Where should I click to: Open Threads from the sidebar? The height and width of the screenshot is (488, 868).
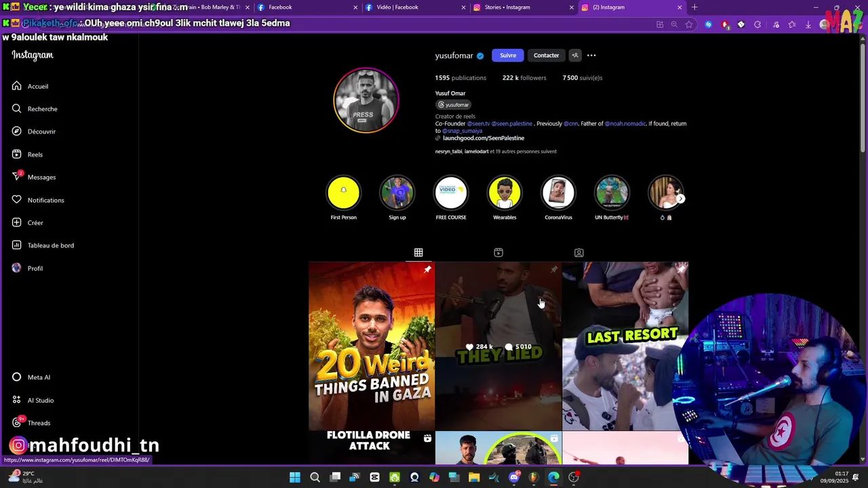tap(31, 422)
